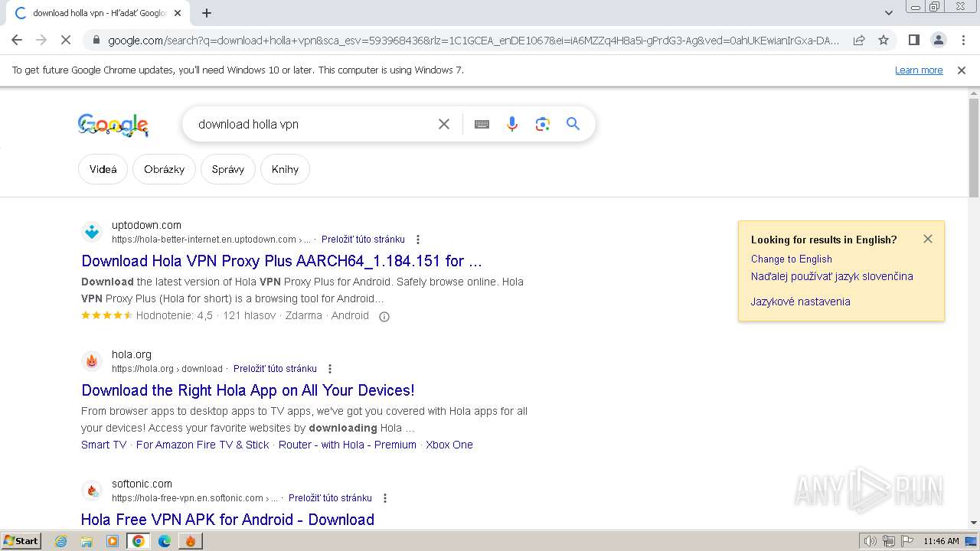Translate the softonic result page
This screenshot has width=980, height=551.
pyautogui.click(x=330, y=498)
